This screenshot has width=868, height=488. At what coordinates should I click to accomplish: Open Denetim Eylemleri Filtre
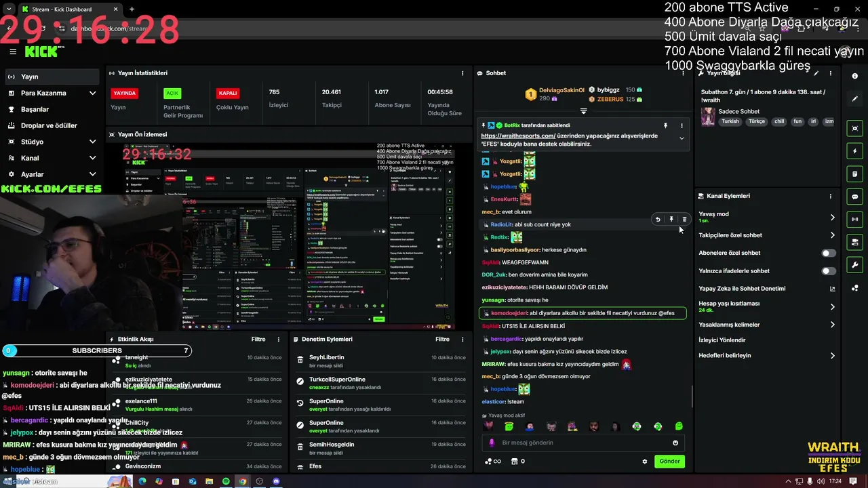tap(442, 340)
